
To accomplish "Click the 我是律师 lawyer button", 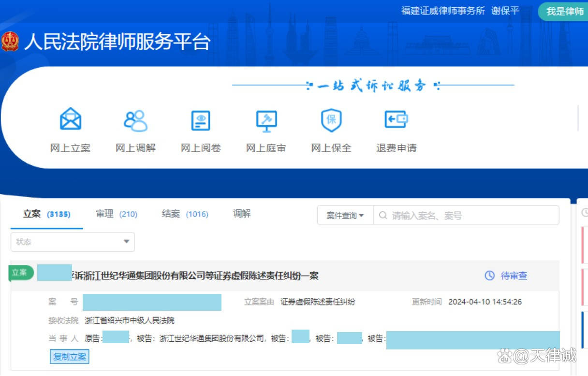I will click(x=564, y=11).
